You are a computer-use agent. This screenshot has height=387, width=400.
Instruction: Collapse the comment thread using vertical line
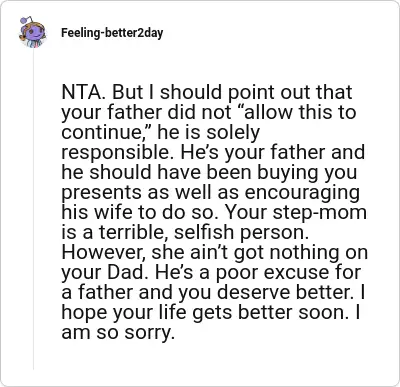33,210
